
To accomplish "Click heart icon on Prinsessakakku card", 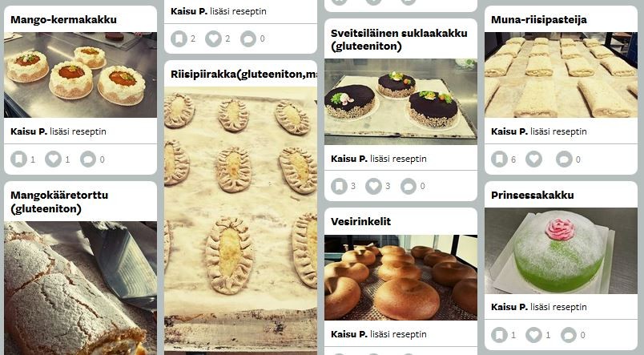I will (x=534, y=335).
